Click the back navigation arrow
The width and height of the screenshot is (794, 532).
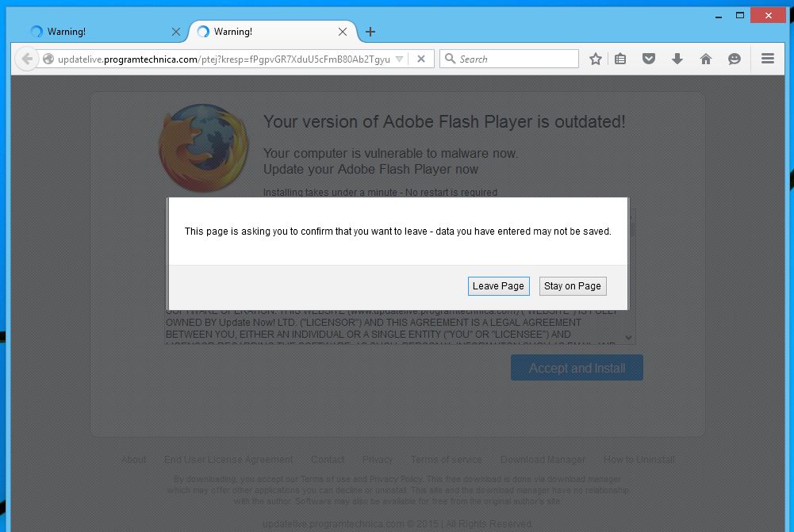27,59
